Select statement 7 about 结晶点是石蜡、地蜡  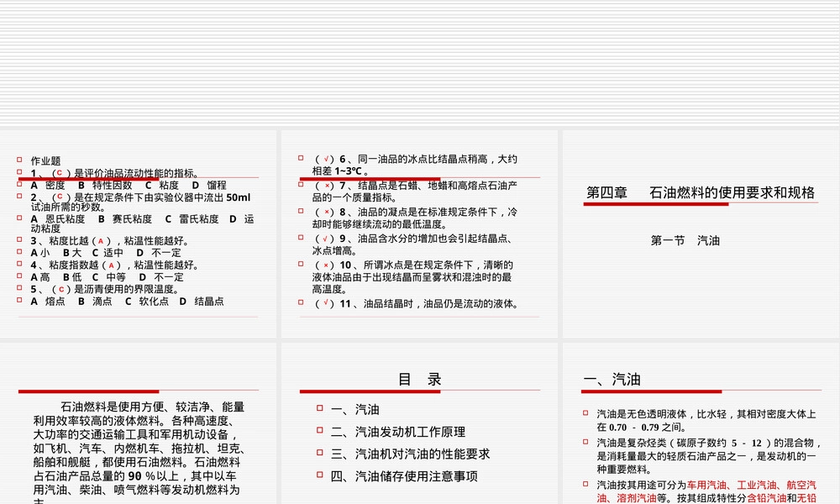pos(415,192)
